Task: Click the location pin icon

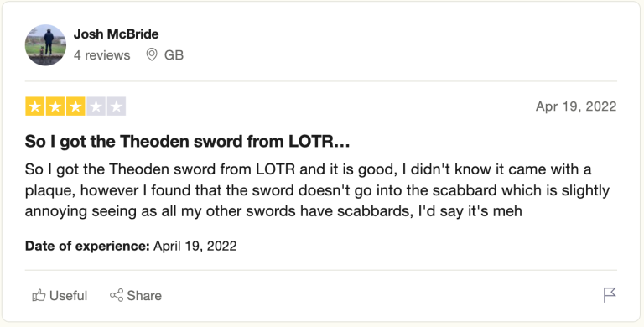Action: click(x=152, y=55)
